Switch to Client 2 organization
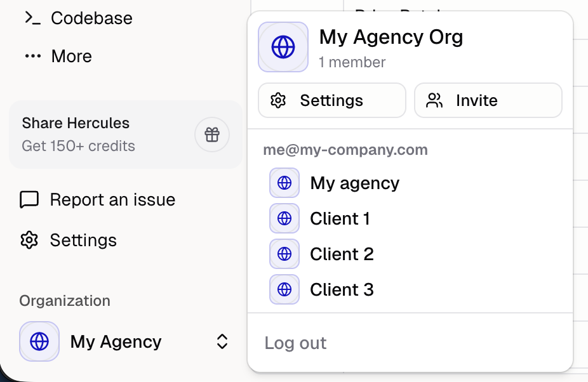The image size is (588, 382). pos(342,254)
